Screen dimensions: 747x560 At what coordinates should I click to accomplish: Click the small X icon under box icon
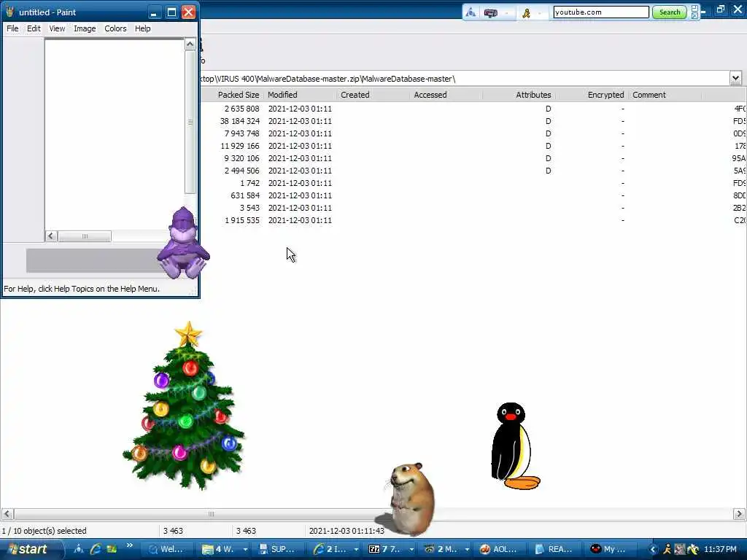(694, 16)
